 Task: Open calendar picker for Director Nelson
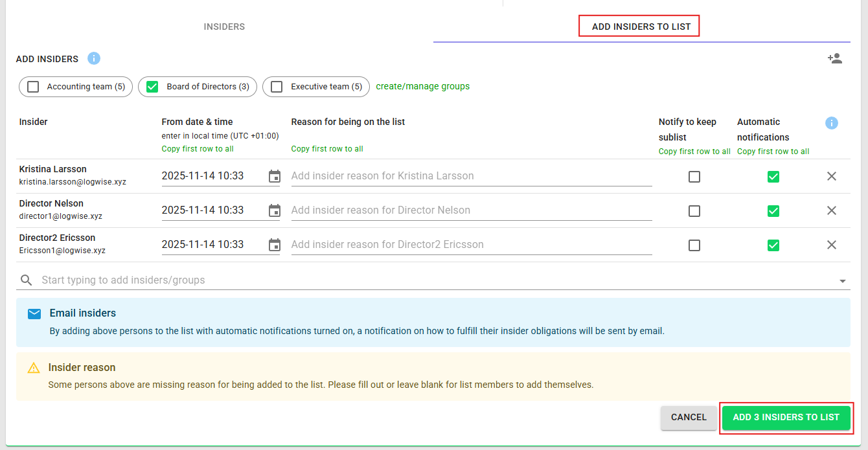[x=275, y=210]
